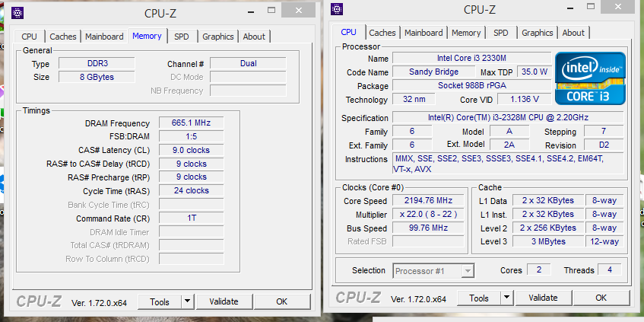Click the x 22.0 multiplier value
The height and width of the screenshot is (322, 644).
pyautogui.click(x=428, y=214)
